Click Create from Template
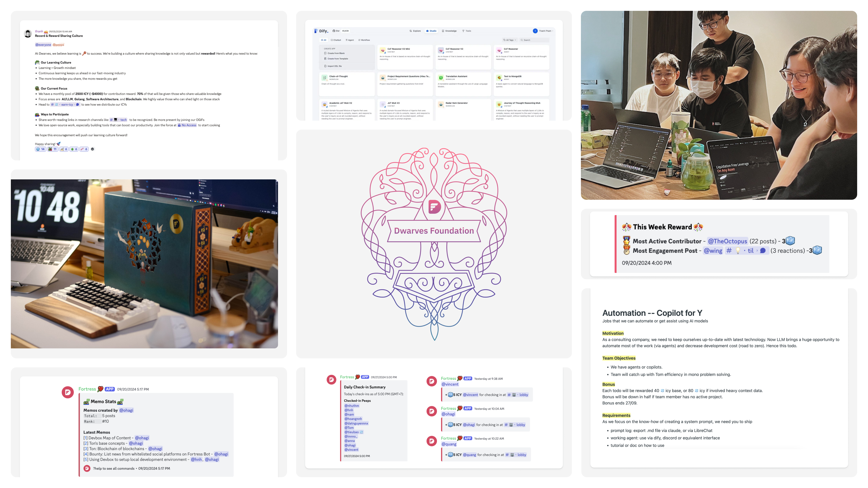This screenshot has width=868, height=488. click(x=336, y=59)
